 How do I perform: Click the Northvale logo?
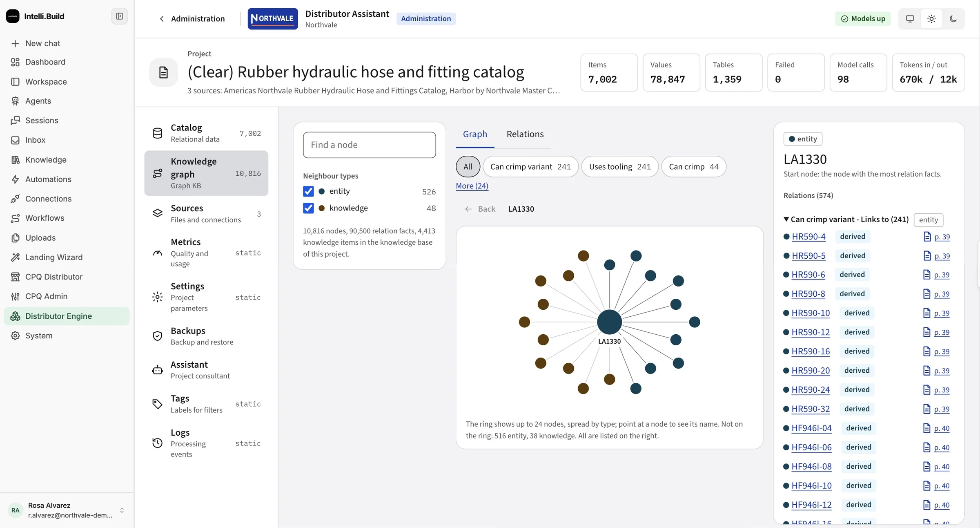coord(273,19)
